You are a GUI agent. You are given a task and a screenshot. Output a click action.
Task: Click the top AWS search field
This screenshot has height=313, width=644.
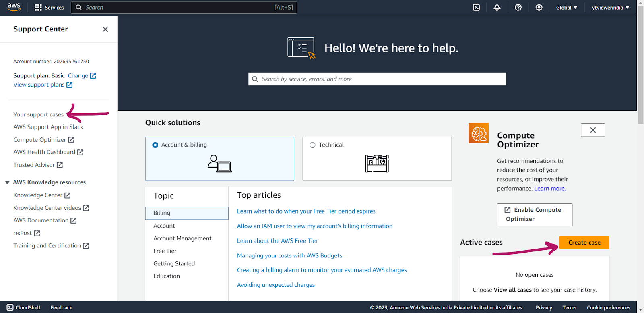coord(184,7)
